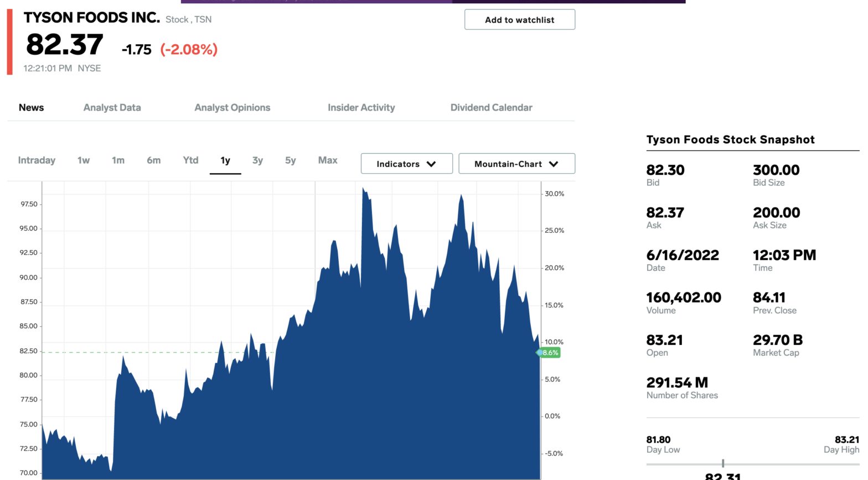The height and width of the screenshot is (480, 868).
Task: Change chart to 5y range
Action: pos(291,160)
